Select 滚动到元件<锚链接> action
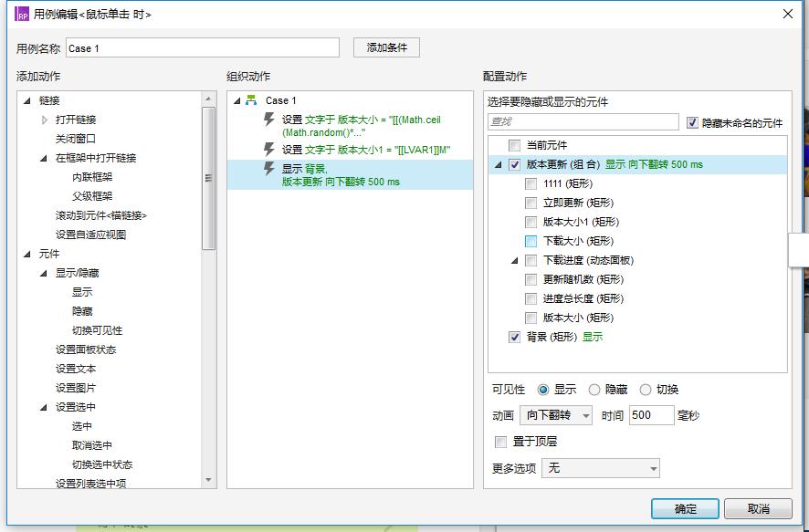The image size is (809, 532). coord(101,215)
